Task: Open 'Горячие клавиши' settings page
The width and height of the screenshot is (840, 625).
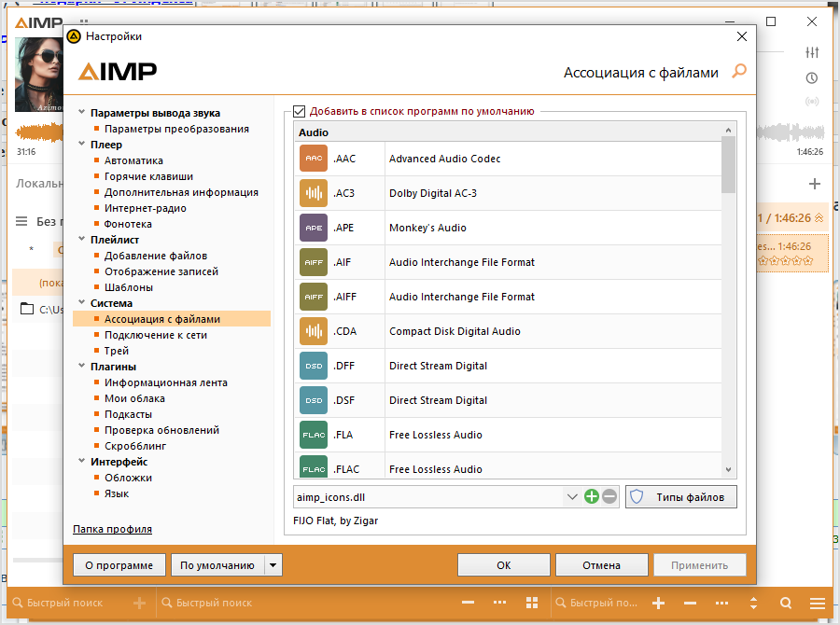Action: coord(148,176)
